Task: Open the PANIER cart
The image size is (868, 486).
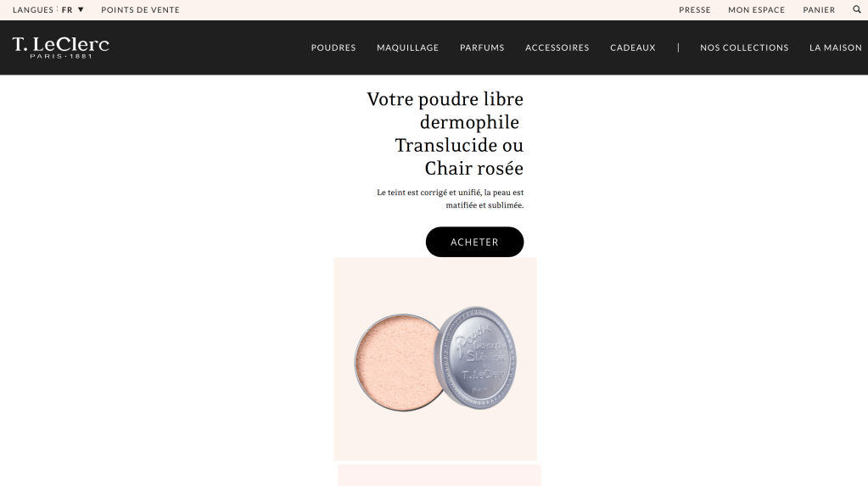Action: coord(819,9)
